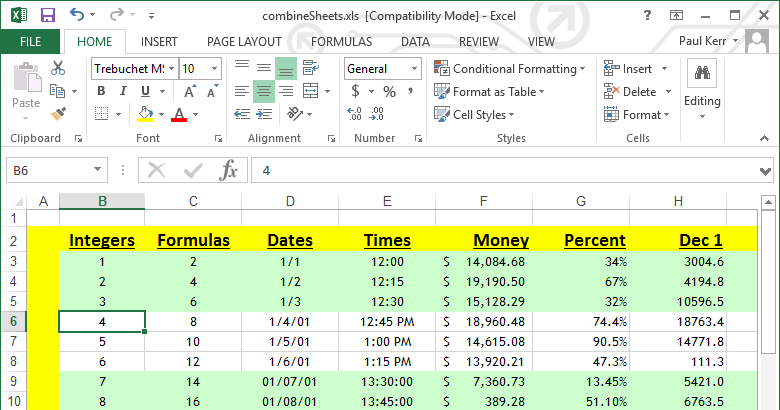
Task: Click the vertical scrollbar up arrow
Action: [x=768, y=202]
